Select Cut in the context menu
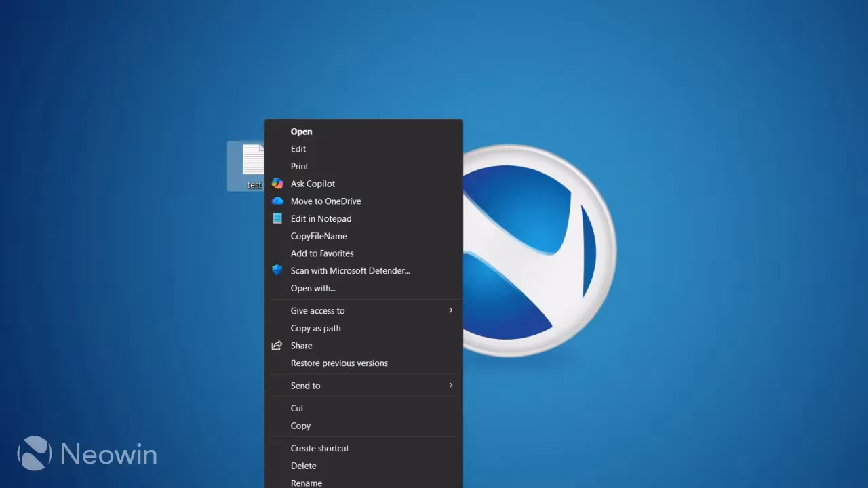The image size is (868, 488). click(x=363, y=409)
